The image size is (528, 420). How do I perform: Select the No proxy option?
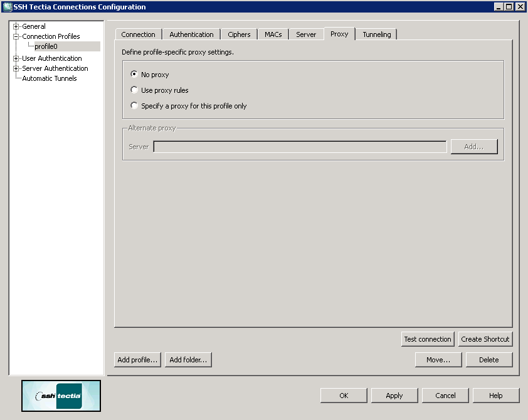tap(134, 74)
